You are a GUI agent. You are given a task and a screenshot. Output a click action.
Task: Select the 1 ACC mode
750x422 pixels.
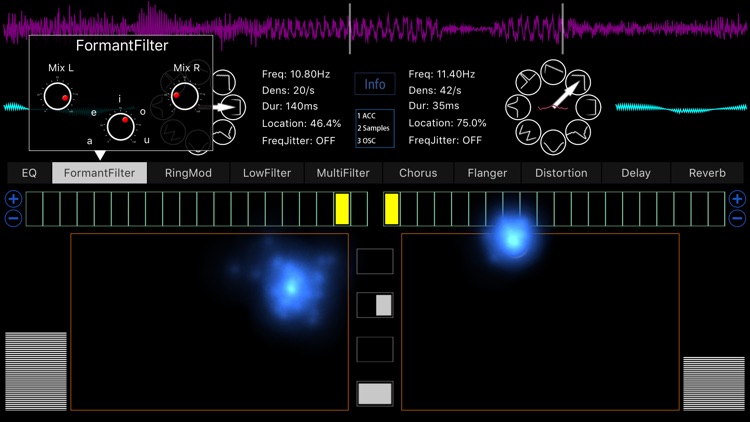(367, 116)
